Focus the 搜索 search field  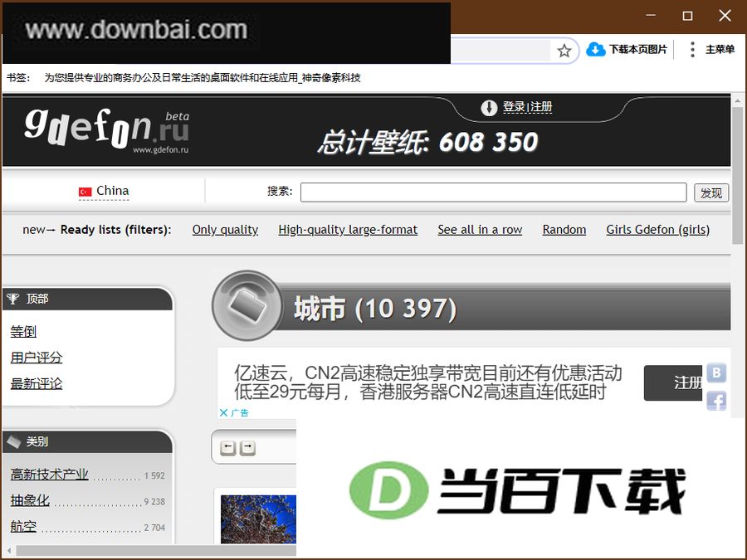[x=493, y=192]
